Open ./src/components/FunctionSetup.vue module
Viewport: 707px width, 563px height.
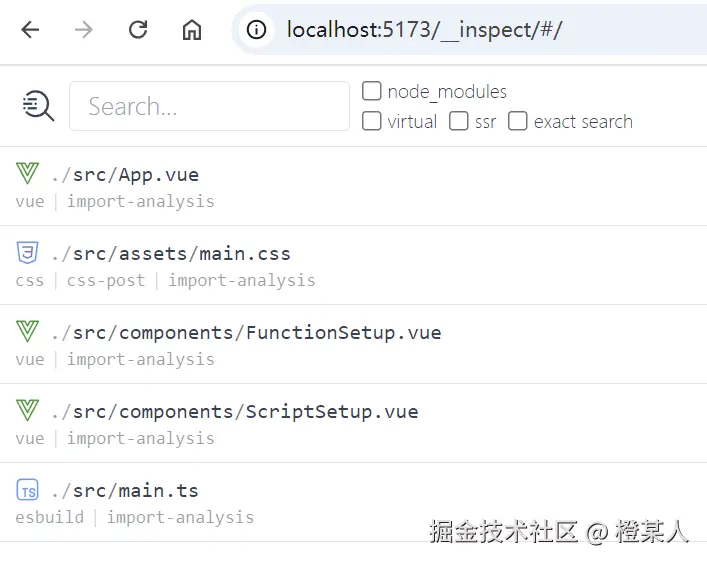(354, 344)
